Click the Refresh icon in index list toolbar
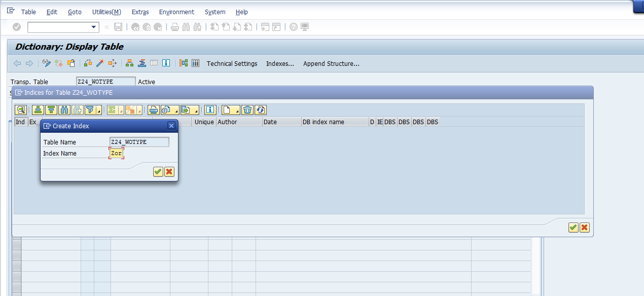644x296 pixels. click(x=261, y=109)
